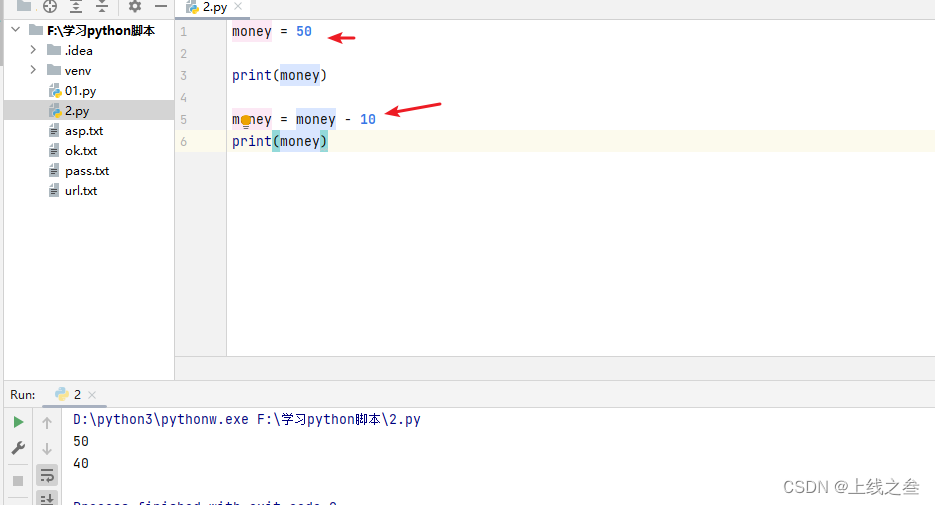Select the Run tab named 2
The image size is (935, 505).
(x=77, y=395)
